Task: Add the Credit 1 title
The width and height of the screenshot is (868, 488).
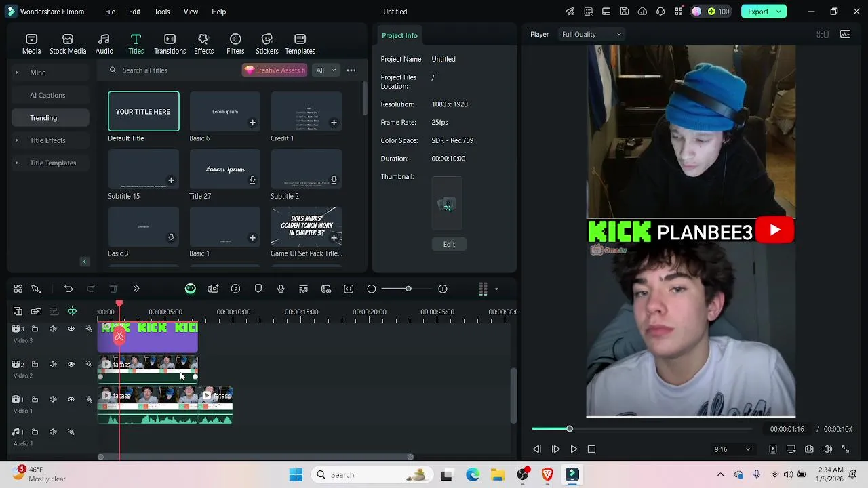Action: (334, 123)
